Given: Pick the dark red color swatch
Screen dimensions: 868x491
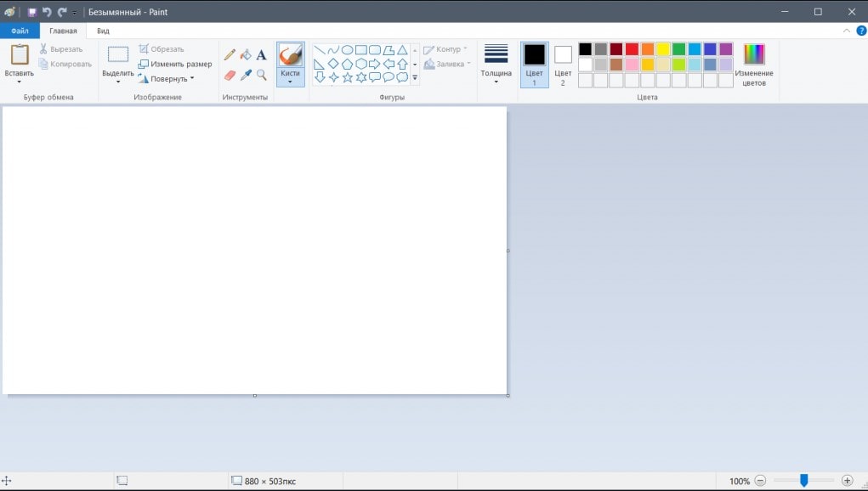Looking at the screenshot, I should point(616,49).
